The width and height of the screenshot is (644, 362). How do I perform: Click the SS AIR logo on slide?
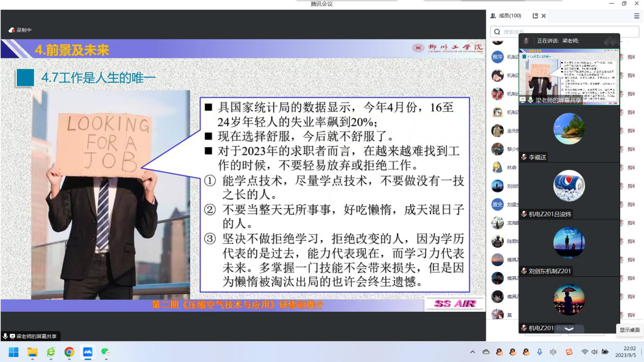point(455,304)
